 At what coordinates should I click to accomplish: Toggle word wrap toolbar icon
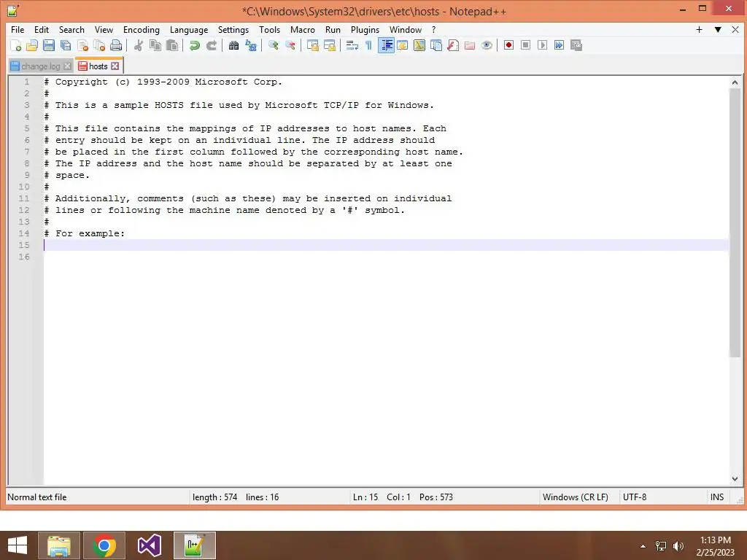[x=352, y=45]
